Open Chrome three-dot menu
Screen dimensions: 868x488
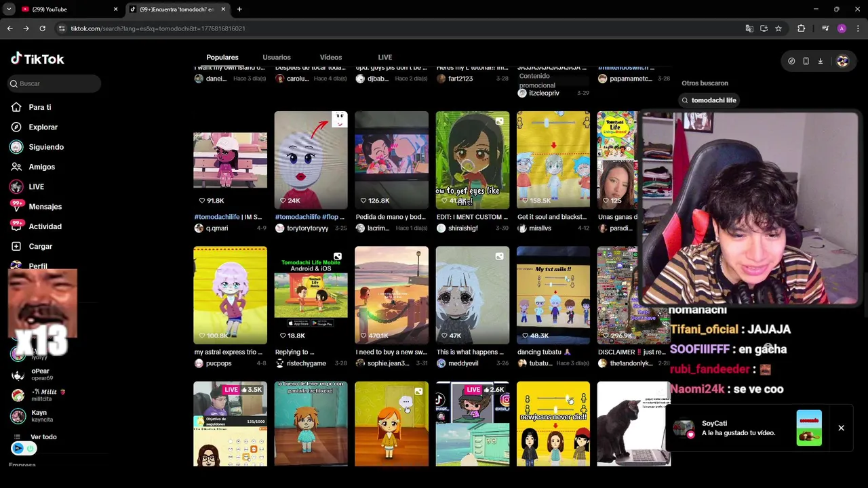[858, 28]
